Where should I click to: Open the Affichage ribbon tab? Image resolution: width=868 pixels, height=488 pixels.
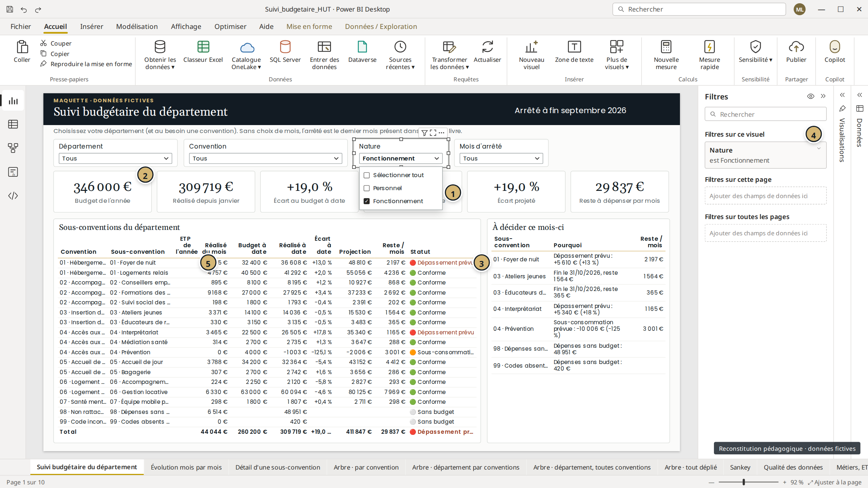[x=186, y=26]
